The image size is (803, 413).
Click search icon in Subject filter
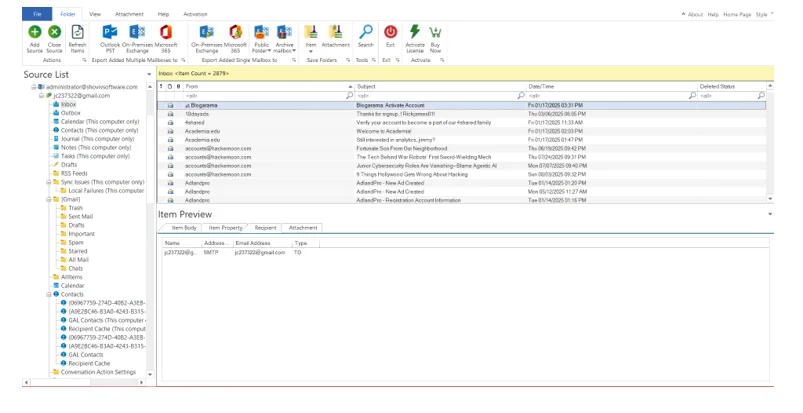pos(521,96)
